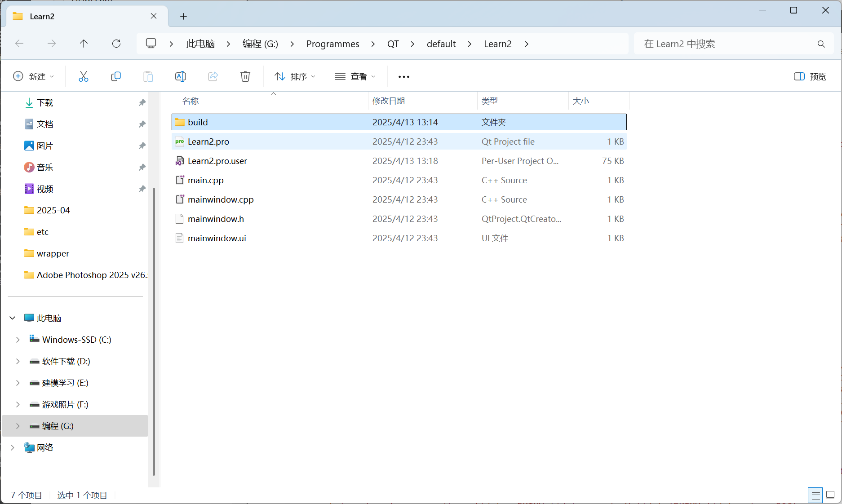Switch to details view layout icon

[815, 495]
